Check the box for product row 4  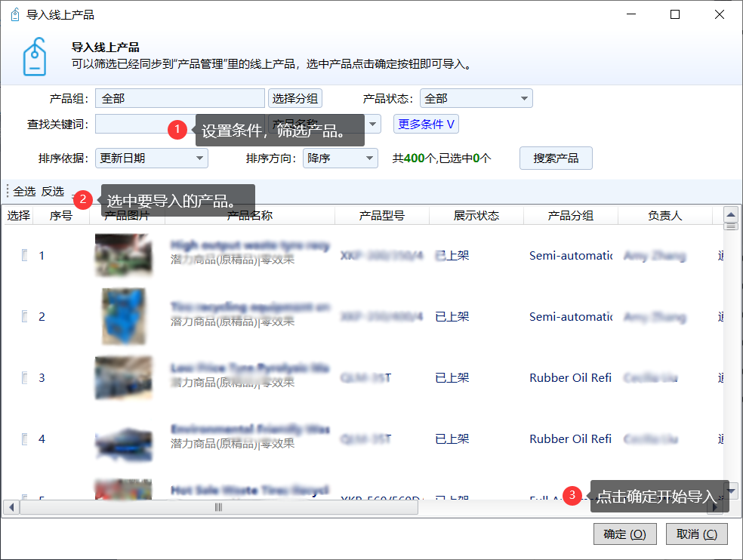pyautogui.click(x=24, y=438)
